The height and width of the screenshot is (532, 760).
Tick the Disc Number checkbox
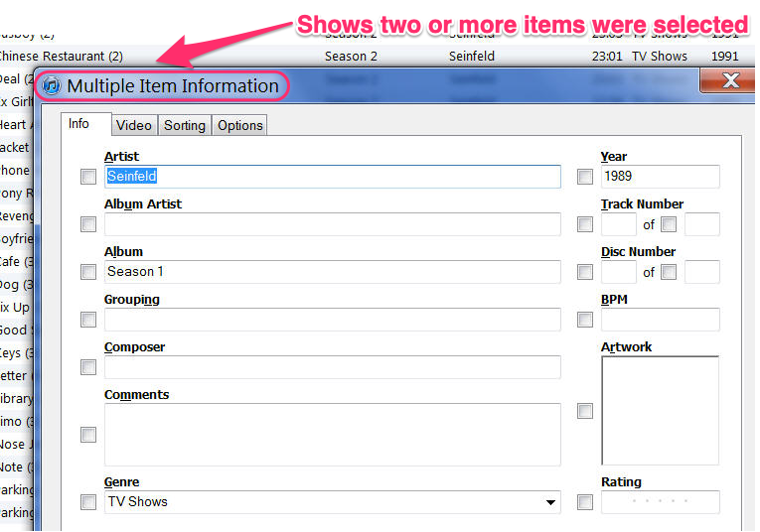click(x=585, y=272)
